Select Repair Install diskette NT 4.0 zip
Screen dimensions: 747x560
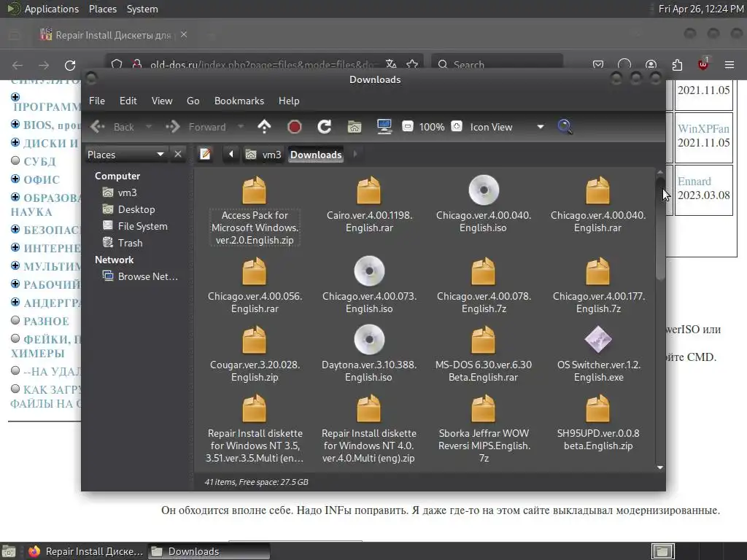point(369,428)
